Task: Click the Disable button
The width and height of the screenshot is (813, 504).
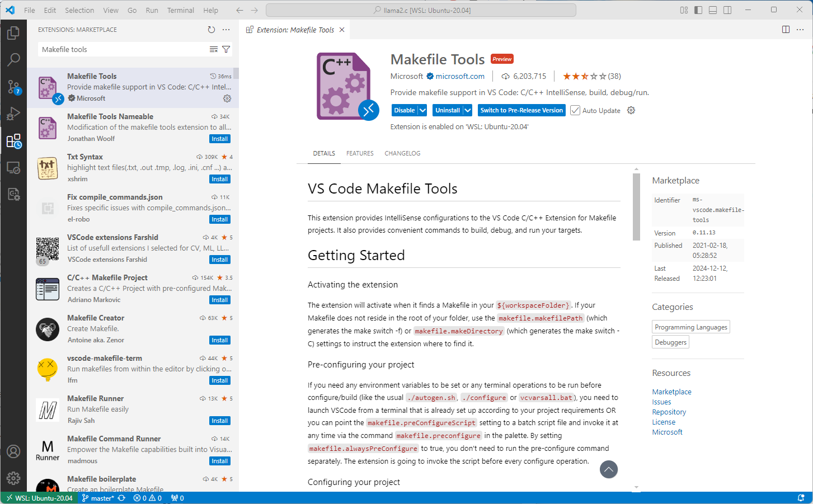Action: [x=405, y=110]
